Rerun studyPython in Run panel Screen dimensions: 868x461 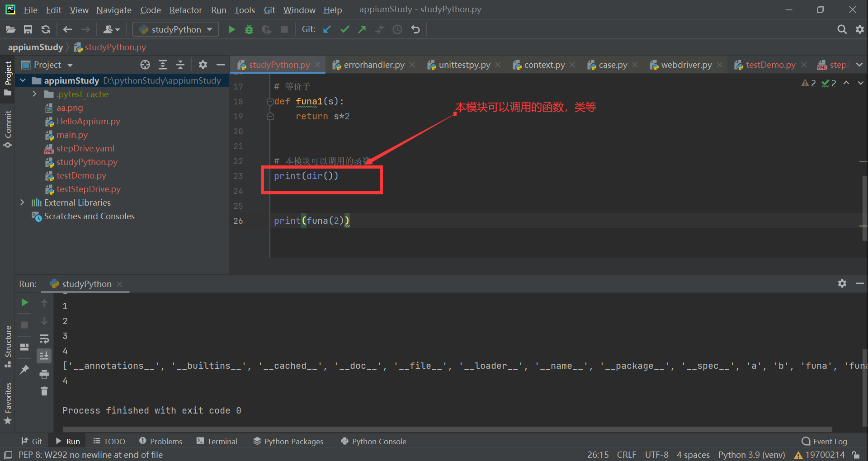[25, 302]
